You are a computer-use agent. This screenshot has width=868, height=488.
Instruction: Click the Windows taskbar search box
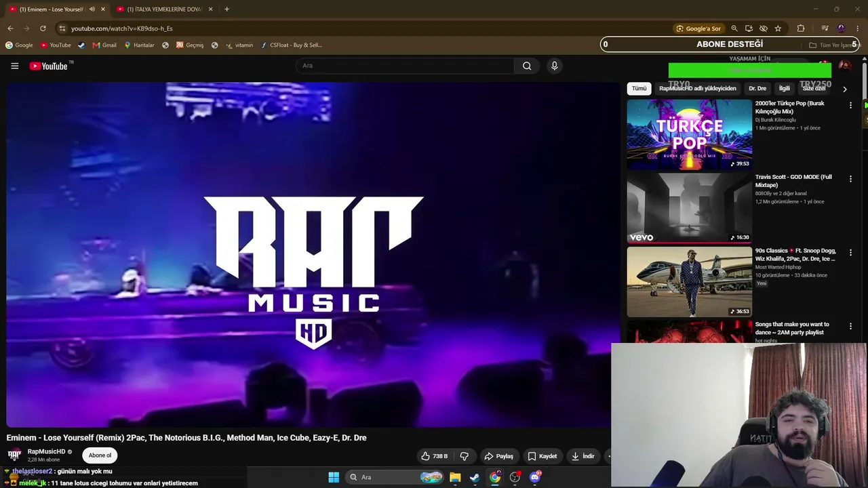pyautogui.click(x=395, y=477)
